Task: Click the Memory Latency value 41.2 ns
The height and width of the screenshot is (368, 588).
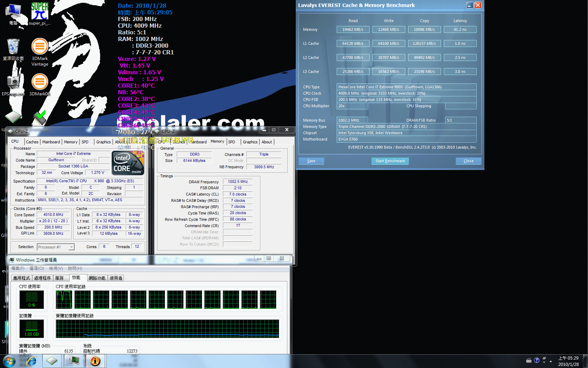Action: (x=460, y=29)
